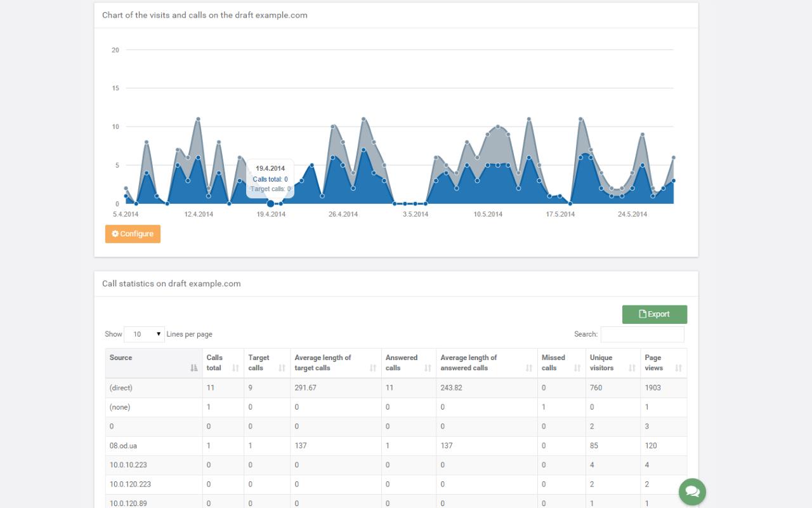Export call statistics with Export button
The width and height of the screenshot is (812, 508).
coord(654,314)
